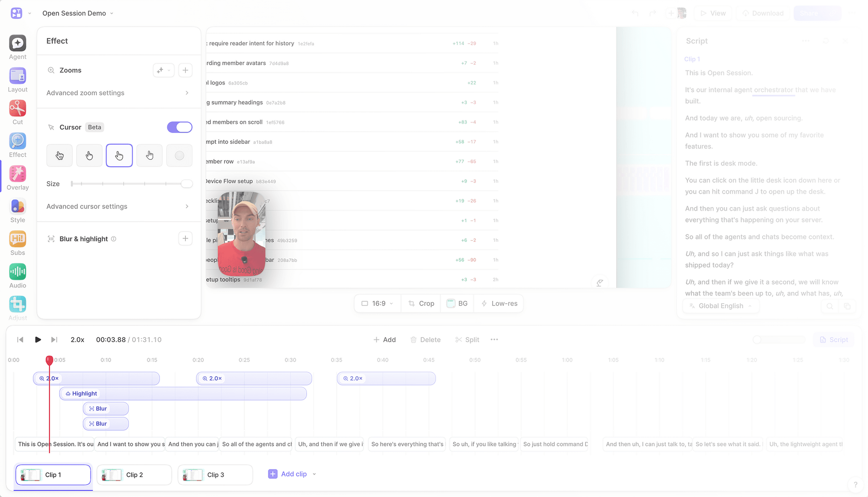Open script panel more options
The image size is (868, 497).
(x=806, y=41)
